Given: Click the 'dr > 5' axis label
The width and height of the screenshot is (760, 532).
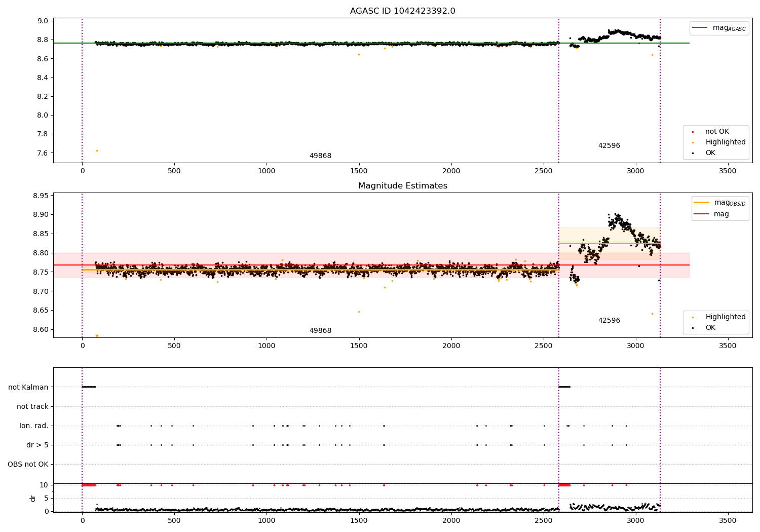Looking at the screenshot, I should click(x=37, y=445).
